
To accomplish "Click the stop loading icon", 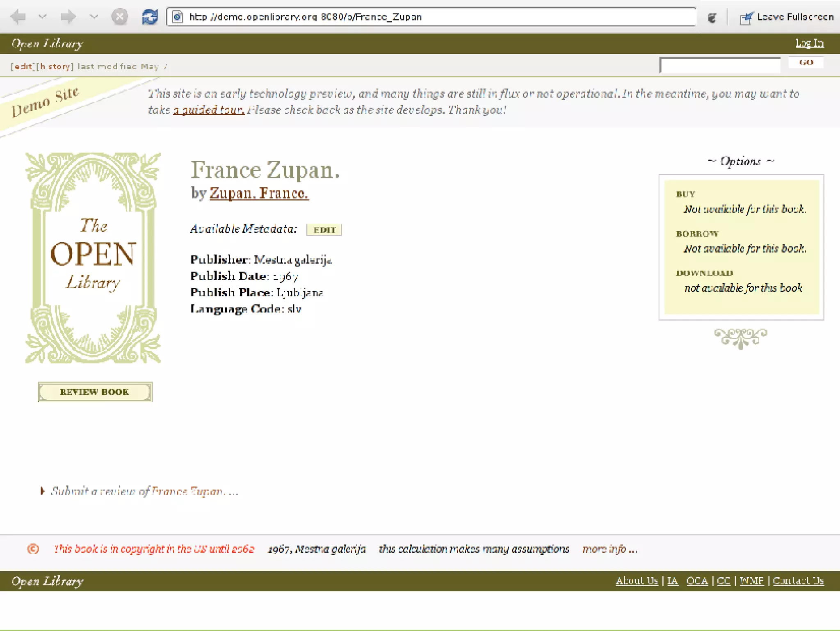I will 119,17.
